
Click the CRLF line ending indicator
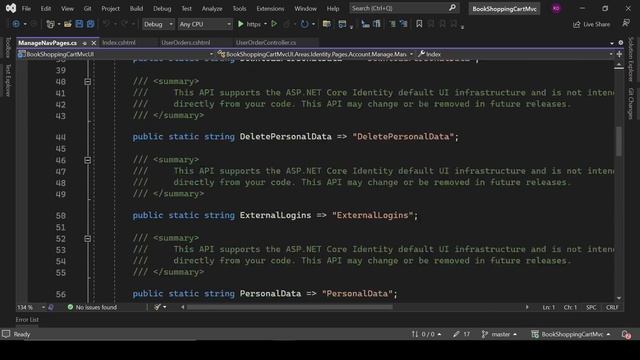(612, 307)
